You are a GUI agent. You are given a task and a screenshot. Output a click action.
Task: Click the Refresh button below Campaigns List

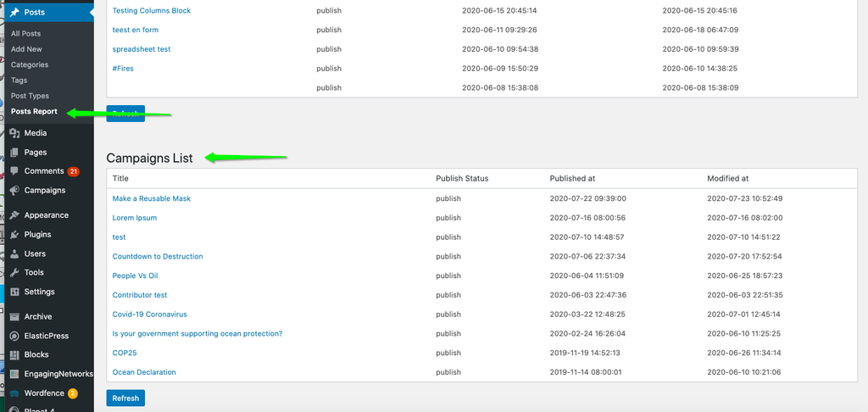pos(125,398)
